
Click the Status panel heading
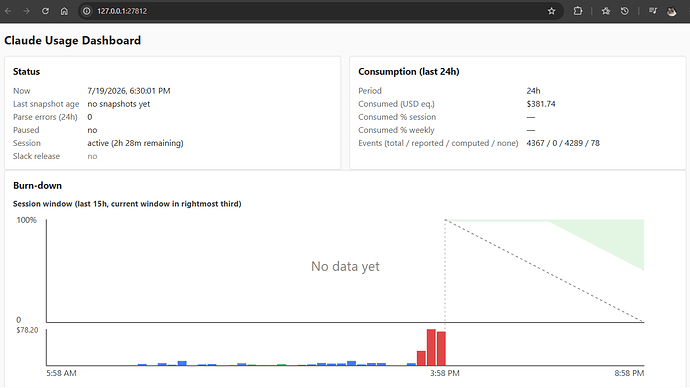(x=26, y=72)
